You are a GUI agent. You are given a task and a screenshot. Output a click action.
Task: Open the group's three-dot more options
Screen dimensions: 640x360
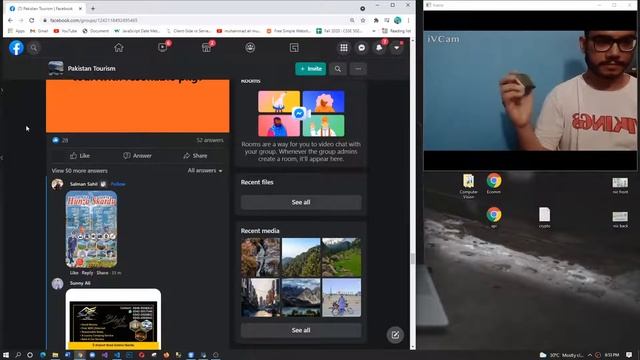(358, 69)
